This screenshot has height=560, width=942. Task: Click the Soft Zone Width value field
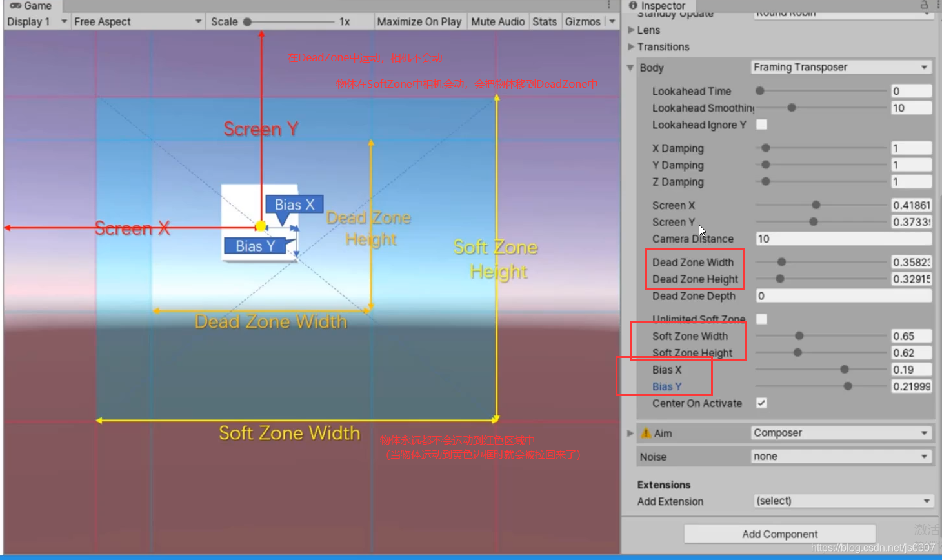[911, 336]
